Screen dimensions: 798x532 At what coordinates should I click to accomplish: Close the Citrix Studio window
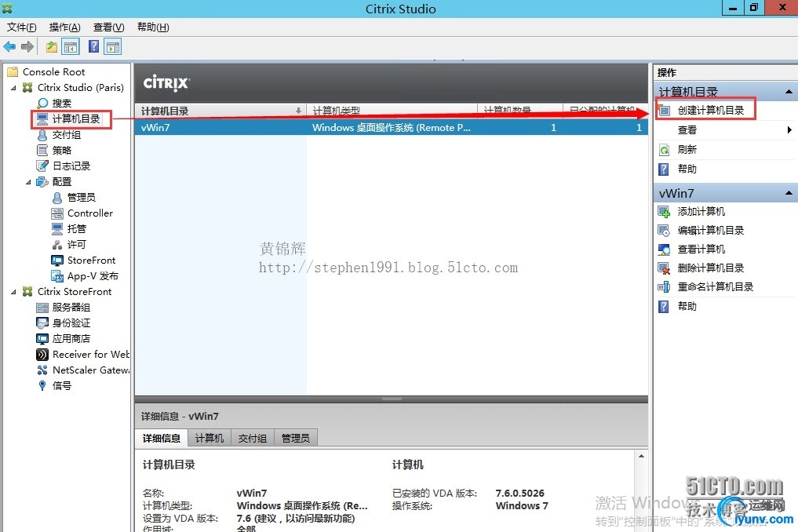[x=782, y=8]
